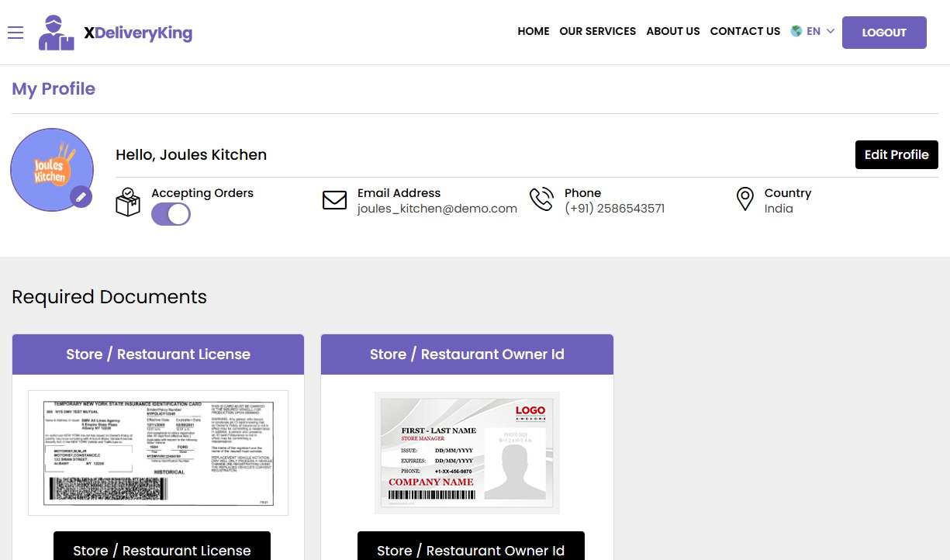Click the location pin icon beside Country
Image resolution: width=950 pixels, height=560 pixels.
click(744, 199)
